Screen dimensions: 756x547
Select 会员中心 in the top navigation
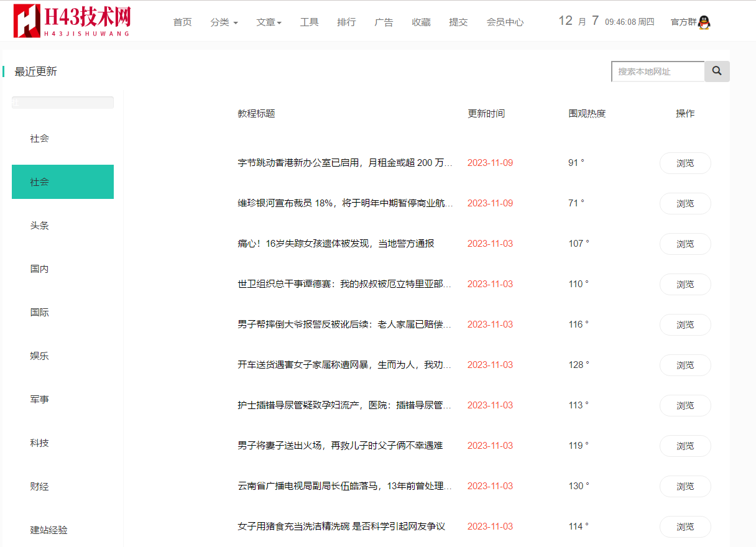(505, 22)
